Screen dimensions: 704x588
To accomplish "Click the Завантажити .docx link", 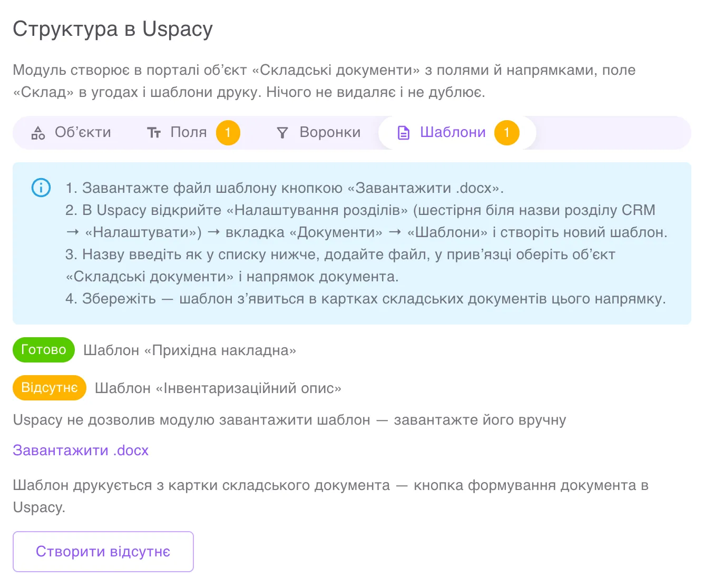I will (x=81, y=450).
